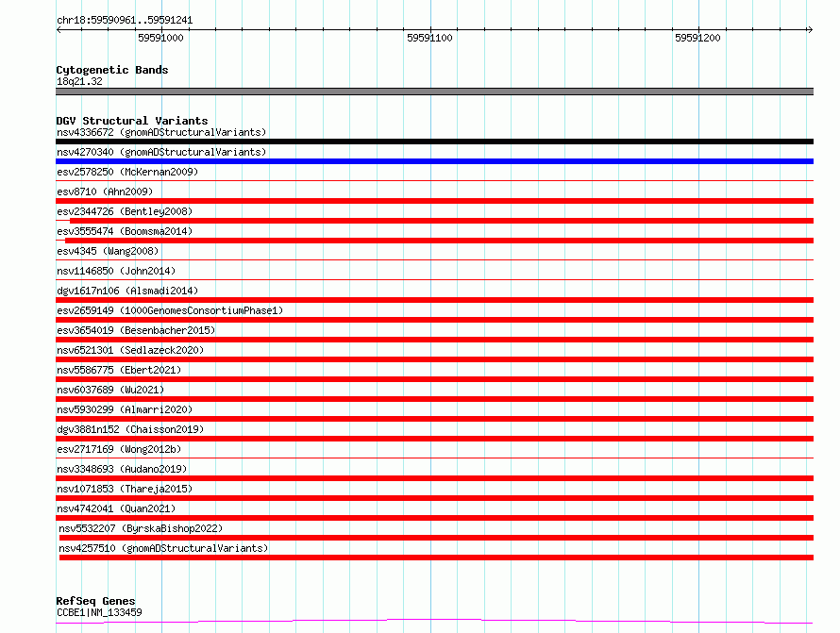Select the esv2659149 1000GenomesConsortiumPhase1 label
Viewport: 840px width, 633px height.
coord(170,310)
